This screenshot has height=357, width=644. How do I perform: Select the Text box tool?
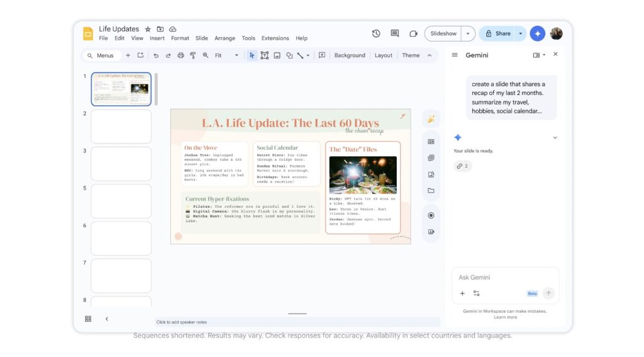(x=264, y=55)
